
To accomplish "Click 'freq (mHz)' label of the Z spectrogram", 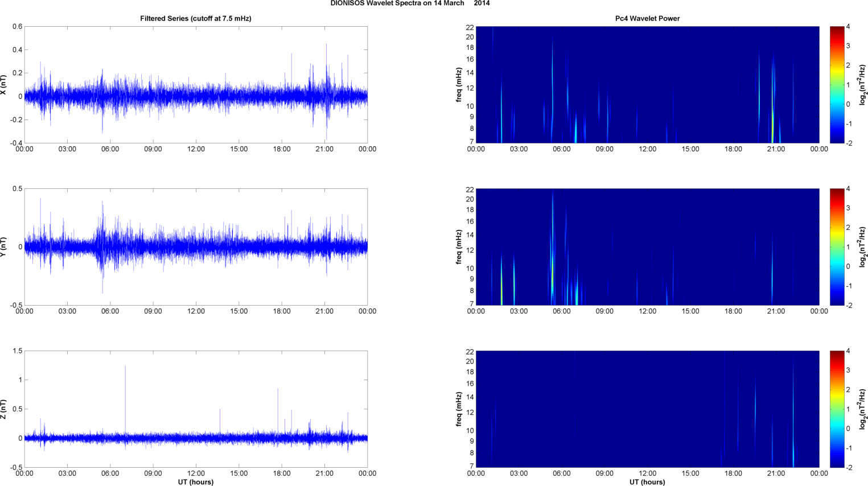I will 459,409.
